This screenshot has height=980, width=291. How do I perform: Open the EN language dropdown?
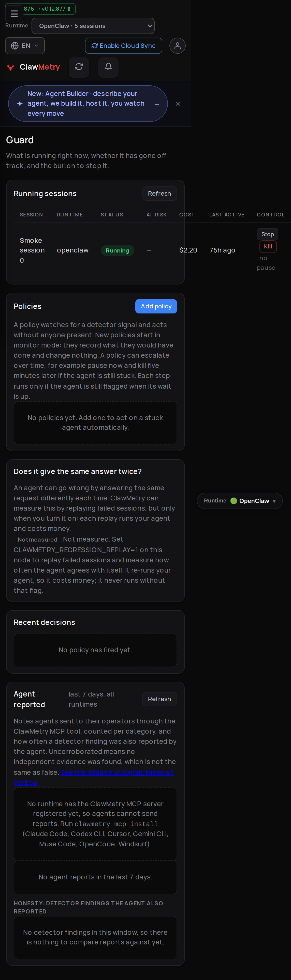[25, 46]
